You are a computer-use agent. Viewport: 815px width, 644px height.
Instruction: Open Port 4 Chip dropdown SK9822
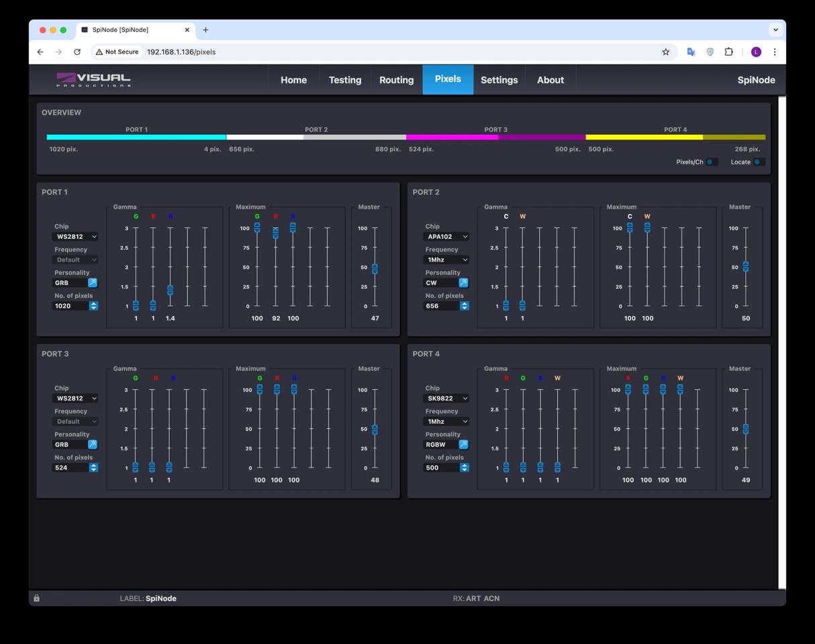(446, 398)
